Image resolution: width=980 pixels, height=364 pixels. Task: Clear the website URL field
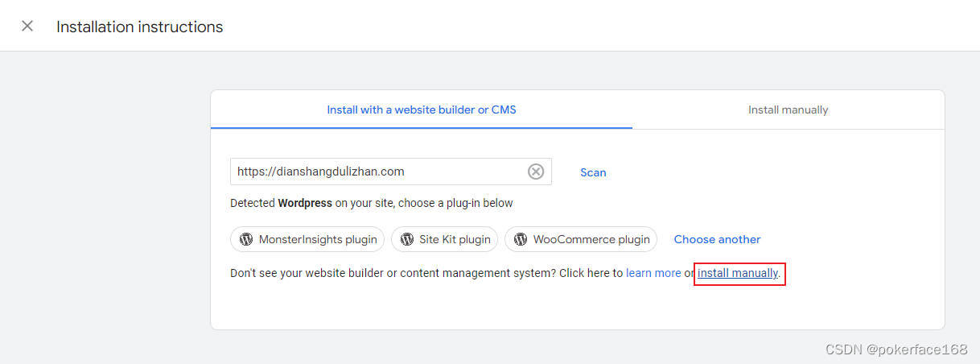click(536, 172)
